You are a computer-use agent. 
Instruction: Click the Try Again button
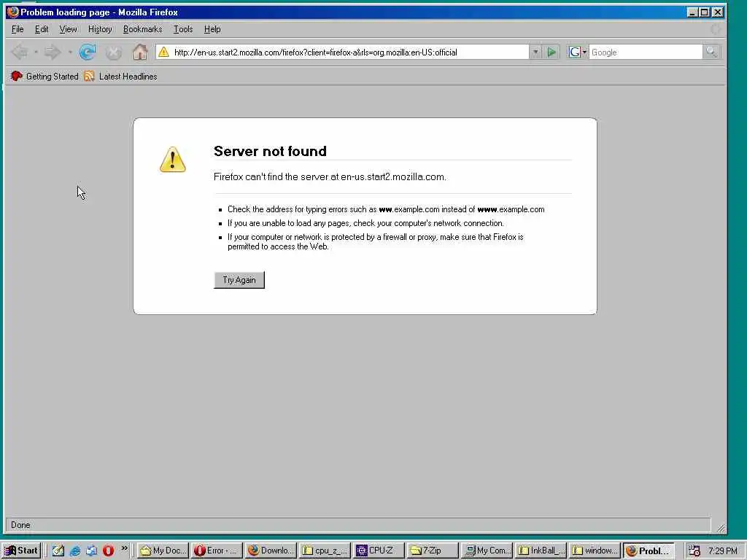click(239, 280)
